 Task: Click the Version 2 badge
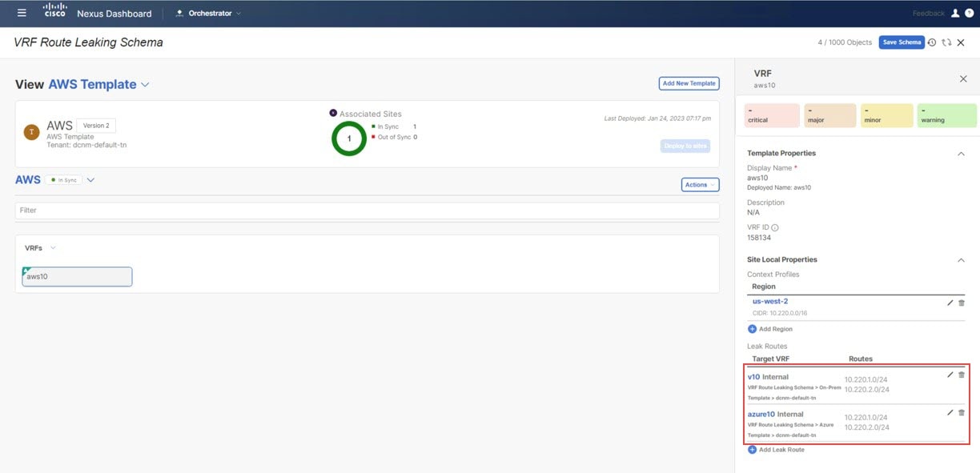coord(97,126)
